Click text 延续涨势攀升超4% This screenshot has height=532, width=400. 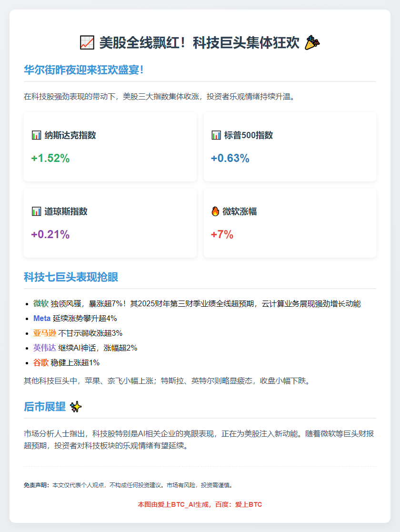pyautogui.click(x=85, y=318)
